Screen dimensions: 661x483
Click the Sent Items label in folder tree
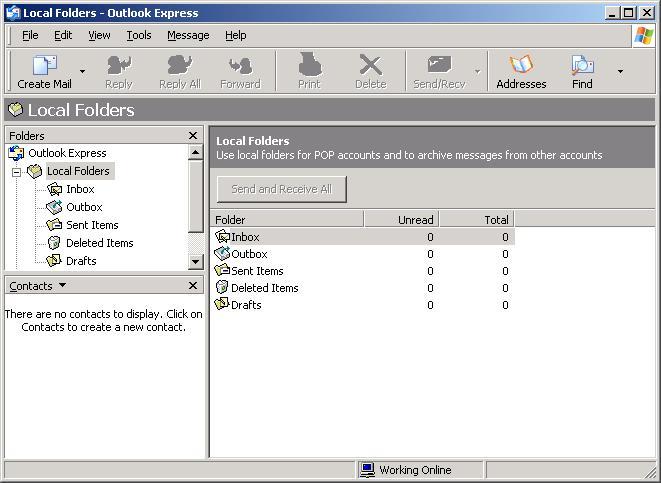[92, 225]
